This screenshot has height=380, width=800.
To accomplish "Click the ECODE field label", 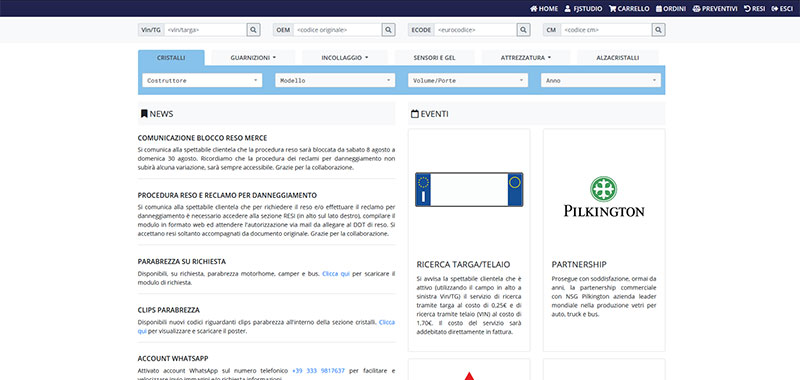I will [x=421, y=30].
